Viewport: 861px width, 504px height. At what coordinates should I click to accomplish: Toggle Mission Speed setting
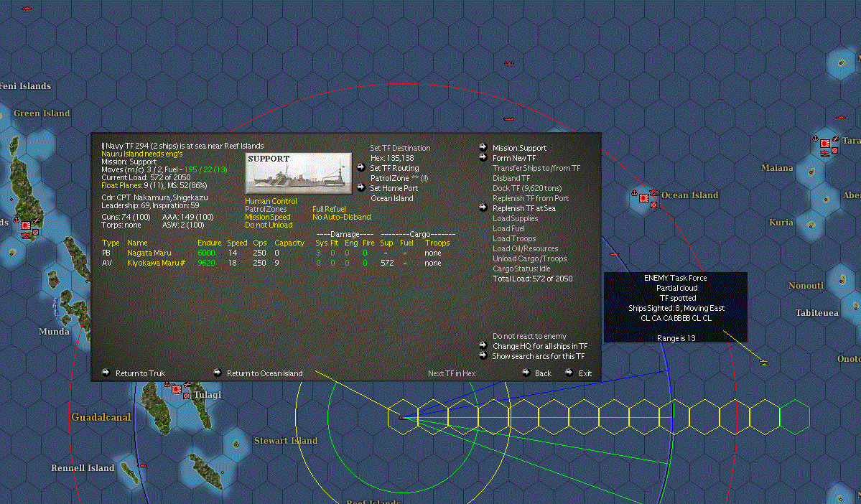click(267, 217)
